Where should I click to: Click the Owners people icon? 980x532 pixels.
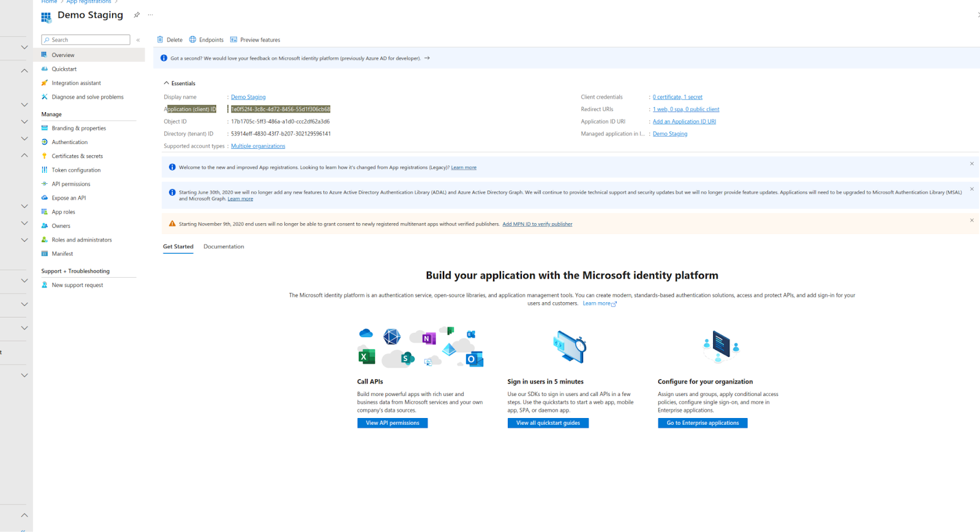(x=44, y=226)
